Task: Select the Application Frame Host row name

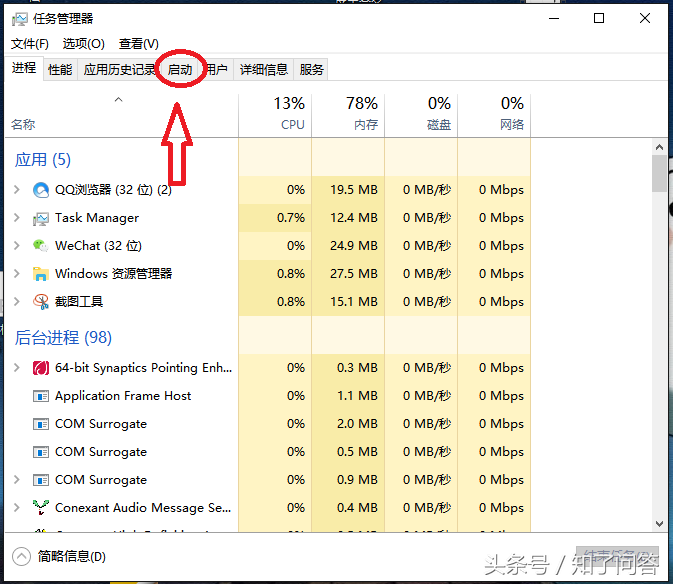Action: [123, 396]
